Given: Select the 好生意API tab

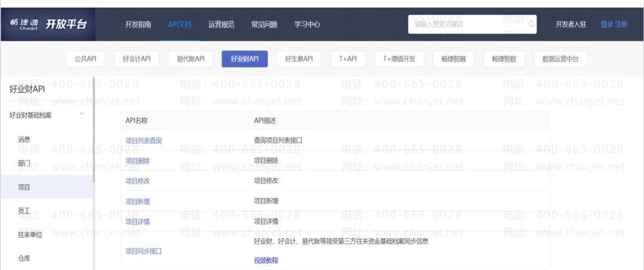Looking at the screenshot, I should [299, 58].
